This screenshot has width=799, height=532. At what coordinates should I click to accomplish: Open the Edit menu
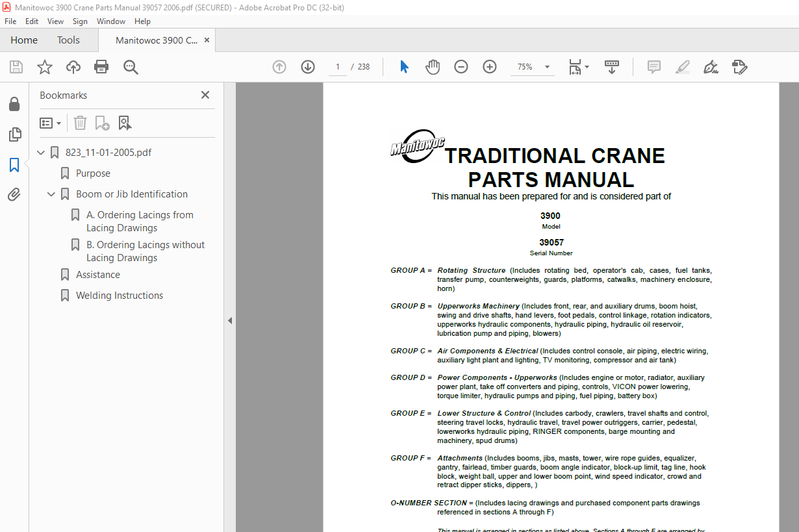32,21
